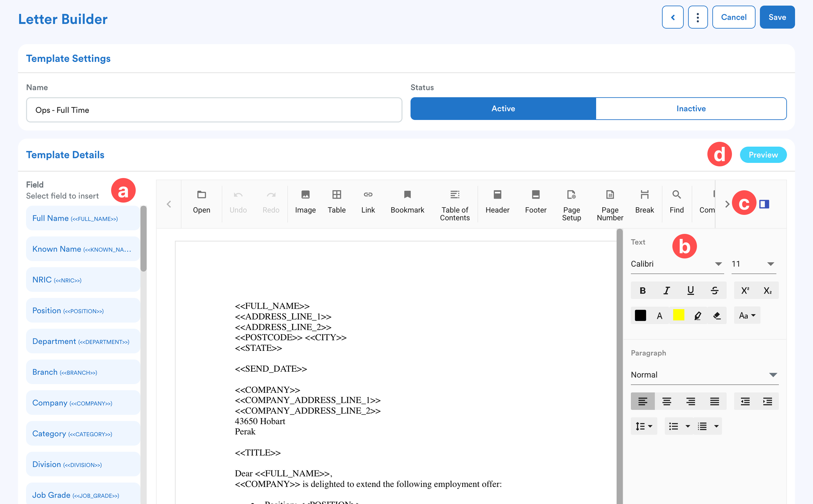Click the highlight pen icon
Screen dimensions: 813x504
pos(697,315)
